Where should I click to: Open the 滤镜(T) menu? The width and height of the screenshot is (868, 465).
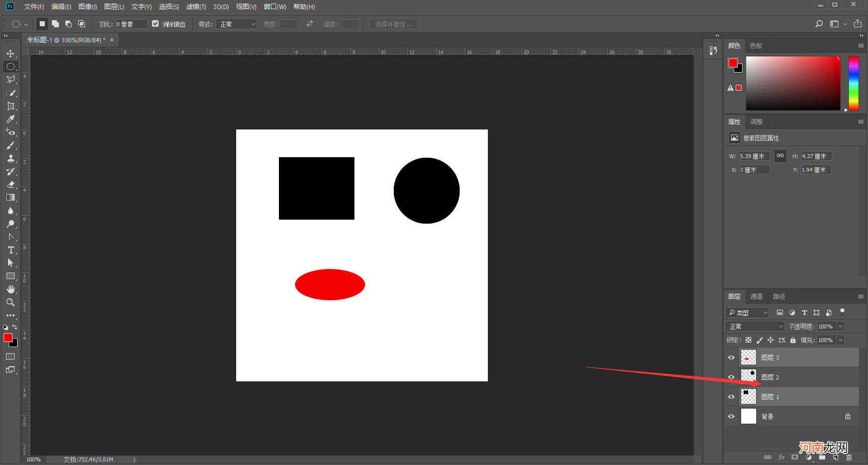[196, 7]
